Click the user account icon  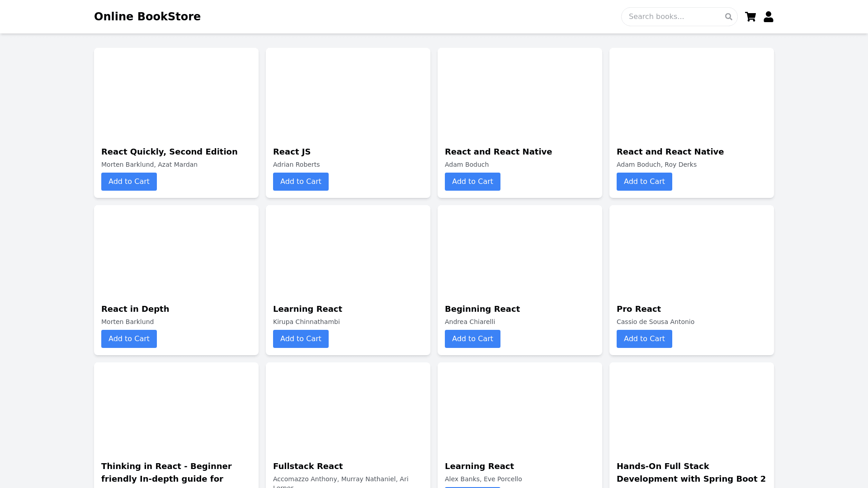coord(769,17)
